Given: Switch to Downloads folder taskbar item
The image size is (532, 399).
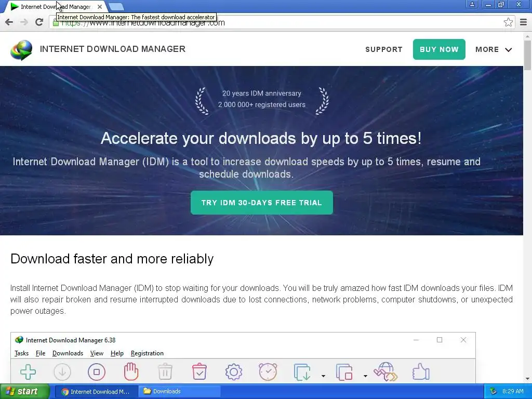Looking at the screenshot, I should [x=179, y=391].
